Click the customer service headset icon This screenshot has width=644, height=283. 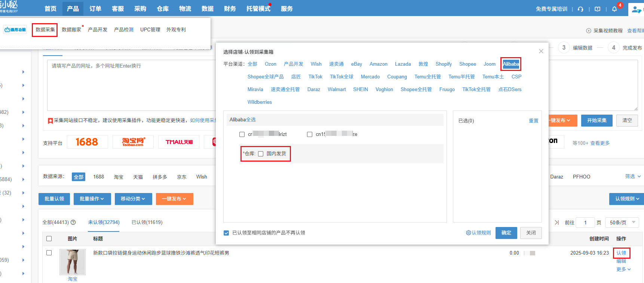tap(580, 9)
